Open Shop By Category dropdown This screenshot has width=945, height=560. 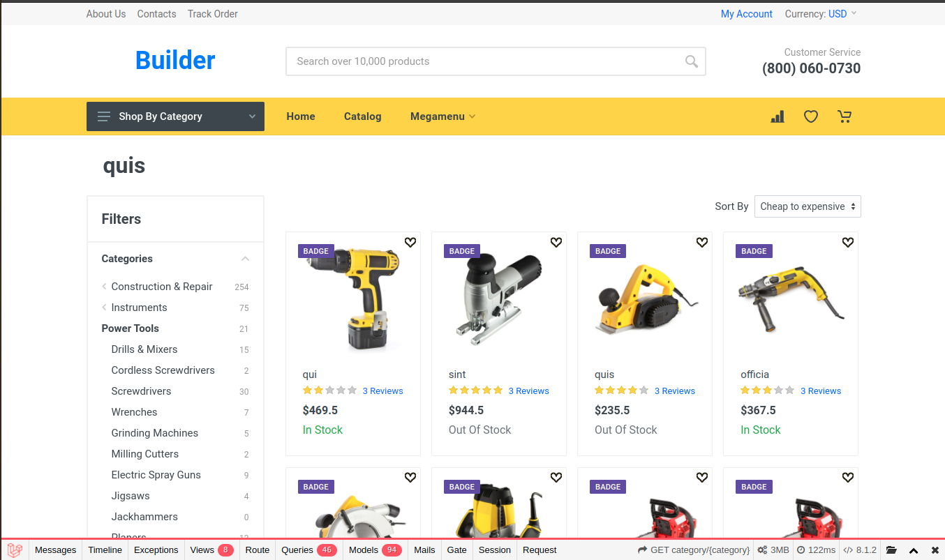pyautogui.click(x=175, y=116)
